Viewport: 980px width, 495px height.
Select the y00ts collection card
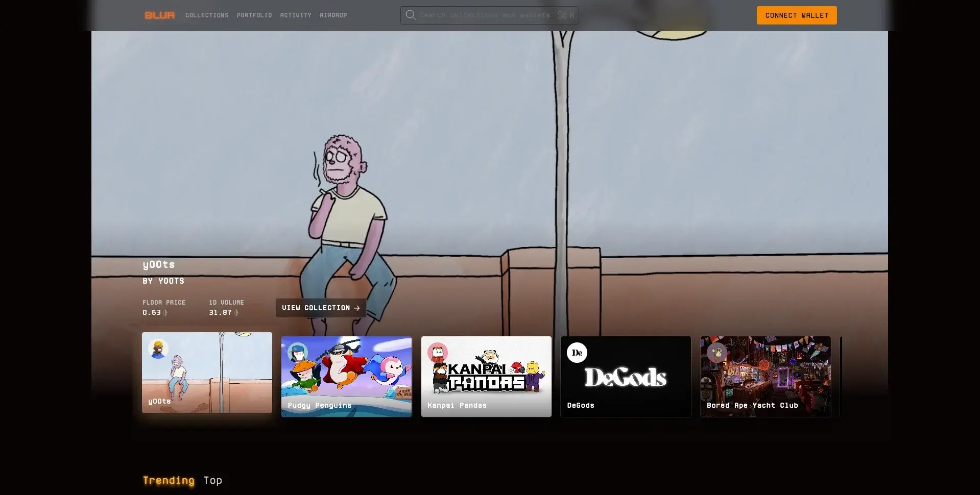pos(207,373)
